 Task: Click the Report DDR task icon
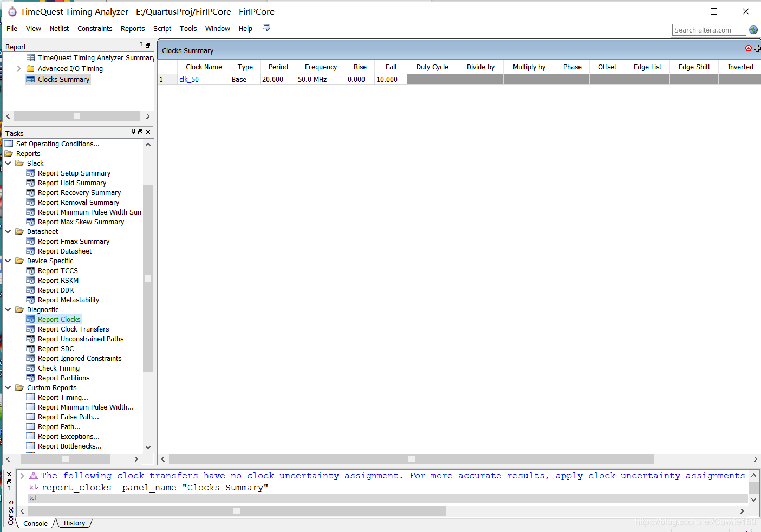tap(30, 290)
